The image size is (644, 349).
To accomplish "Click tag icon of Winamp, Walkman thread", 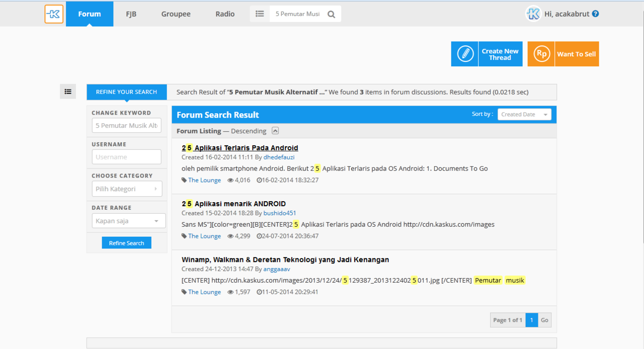I will click(x=184, y=292).
